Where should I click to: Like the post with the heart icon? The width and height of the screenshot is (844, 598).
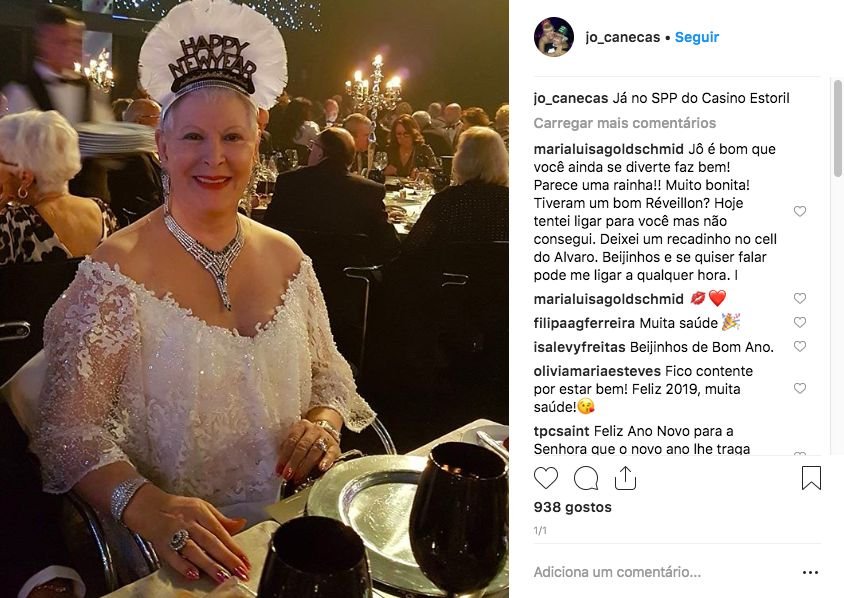click(546, 478)
